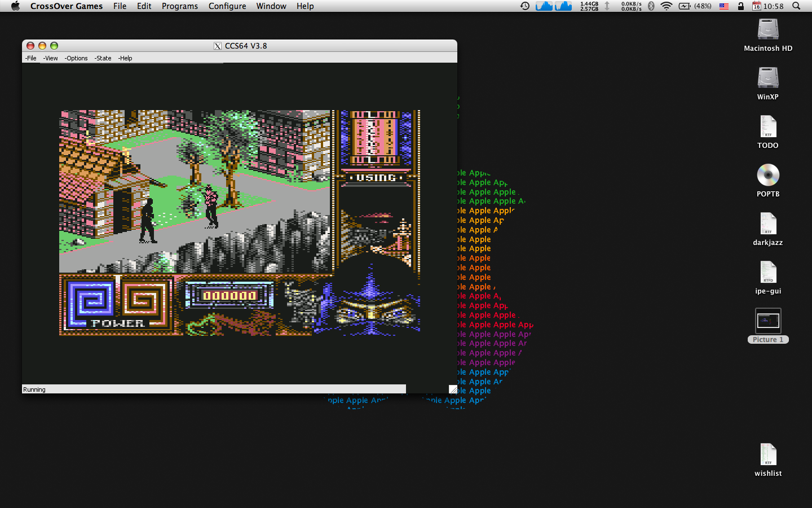Click the Time Machine menu bar icon
Image resolution: width=812 pixels, height=508 pixels.
524,6
